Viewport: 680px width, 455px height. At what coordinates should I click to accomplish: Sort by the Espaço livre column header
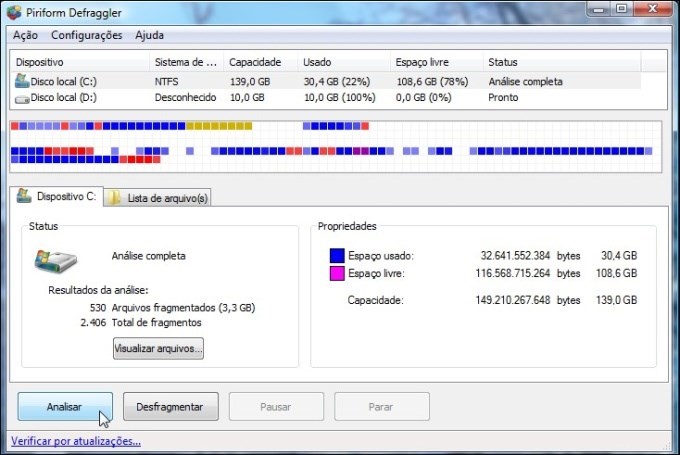(437, 62)
